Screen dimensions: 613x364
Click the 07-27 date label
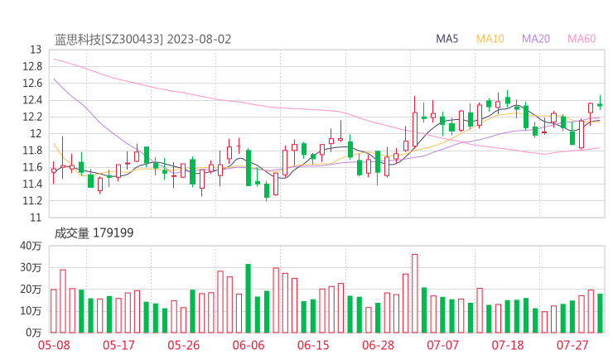pyautogui.click(x=572, y=345)
